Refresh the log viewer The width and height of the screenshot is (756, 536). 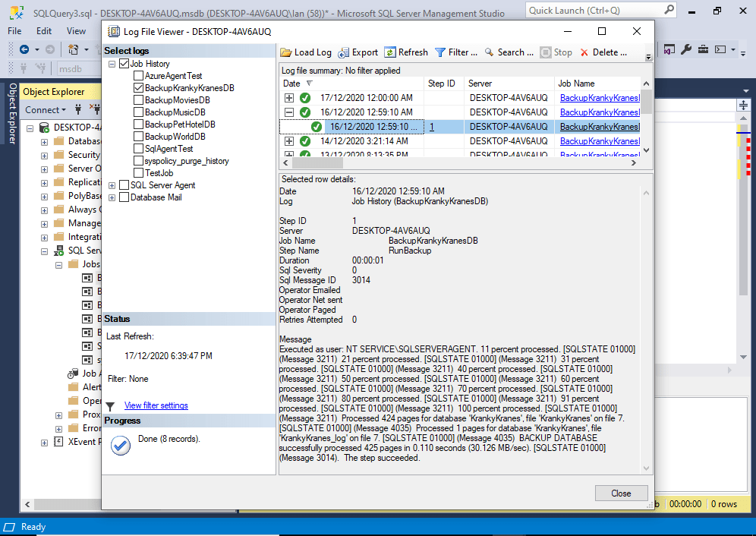click(x=406, y=52)
